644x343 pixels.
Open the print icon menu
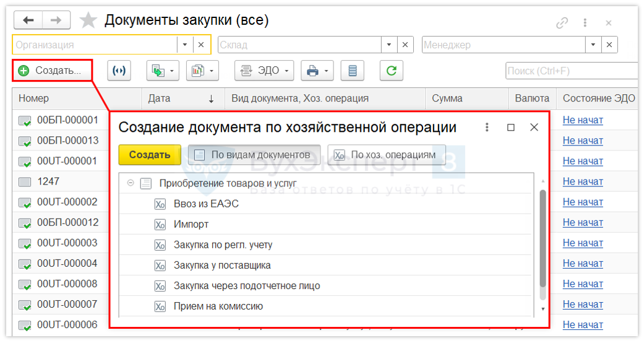317,71
